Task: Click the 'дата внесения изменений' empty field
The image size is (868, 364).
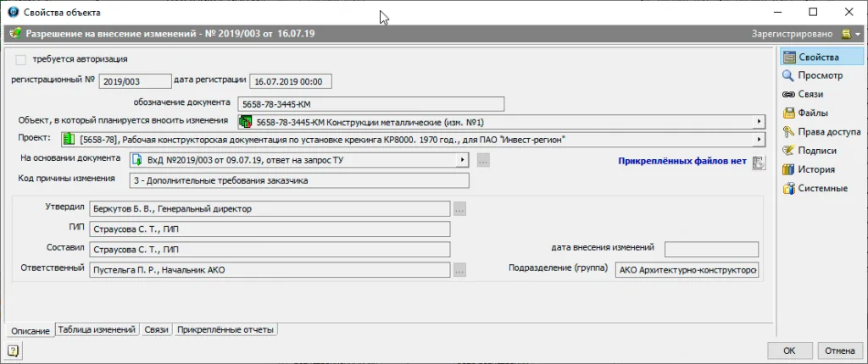Action: click(711, 249)
